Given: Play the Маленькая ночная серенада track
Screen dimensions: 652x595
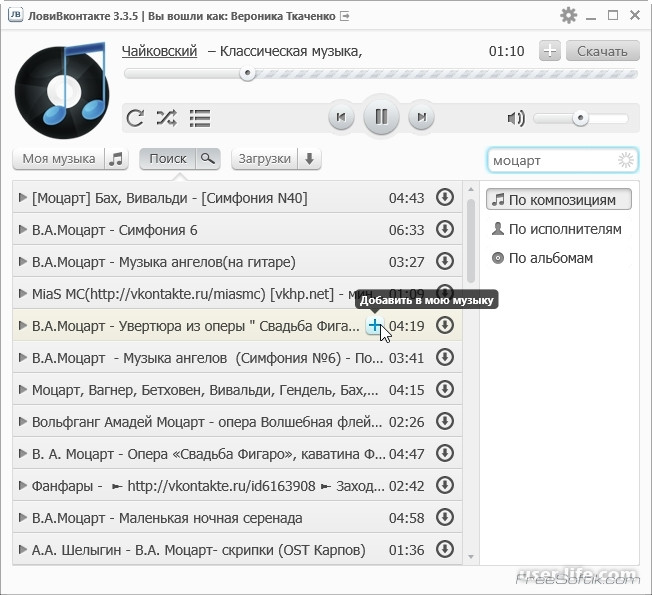Looking at the screenshot, I should pyautogui.click(x=23, y=518).
